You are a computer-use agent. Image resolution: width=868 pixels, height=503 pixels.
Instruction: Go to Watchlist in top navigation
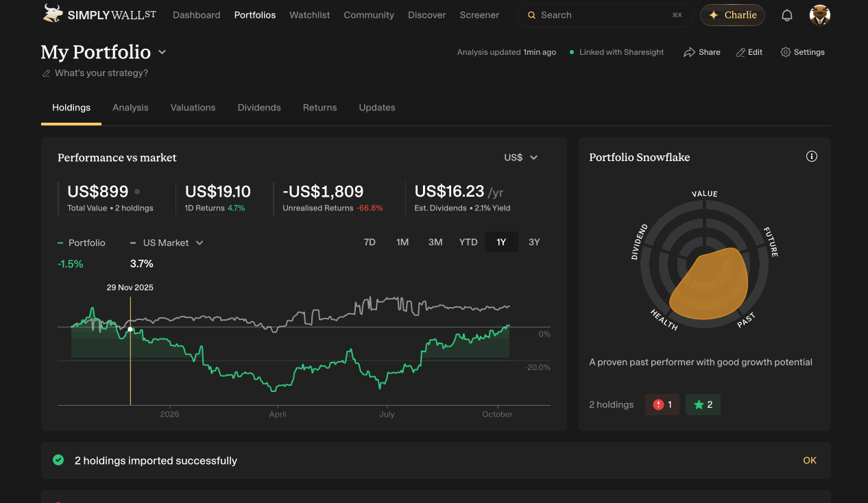(310, 15)
